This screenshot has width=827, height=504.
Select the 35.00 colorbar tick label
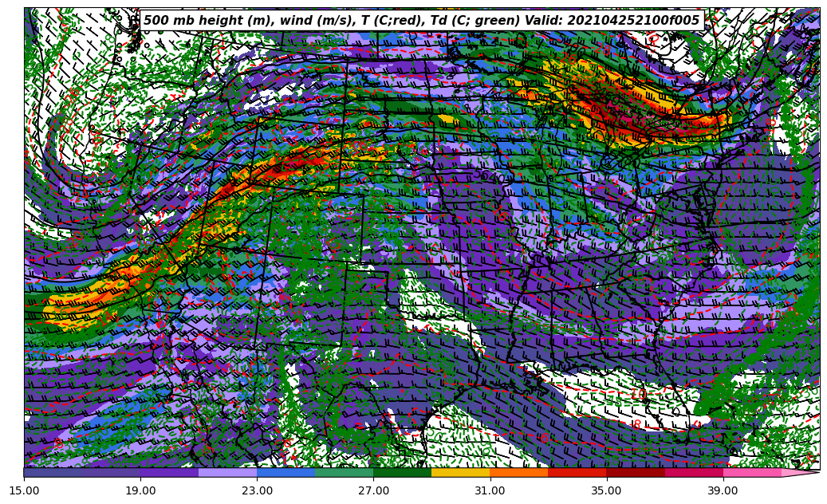[606, 490]
